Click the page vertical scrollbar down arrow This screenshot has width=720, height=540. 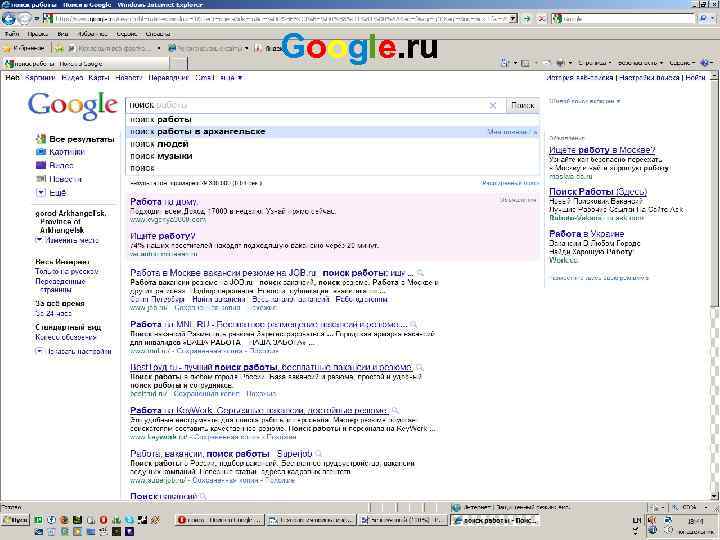pyautogui.click(x=714, y=496)
